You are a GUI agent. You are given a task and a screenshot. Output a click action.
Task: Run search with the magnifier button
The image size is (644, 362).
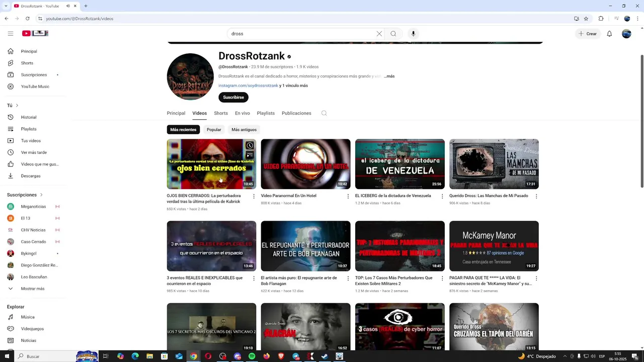393,34
